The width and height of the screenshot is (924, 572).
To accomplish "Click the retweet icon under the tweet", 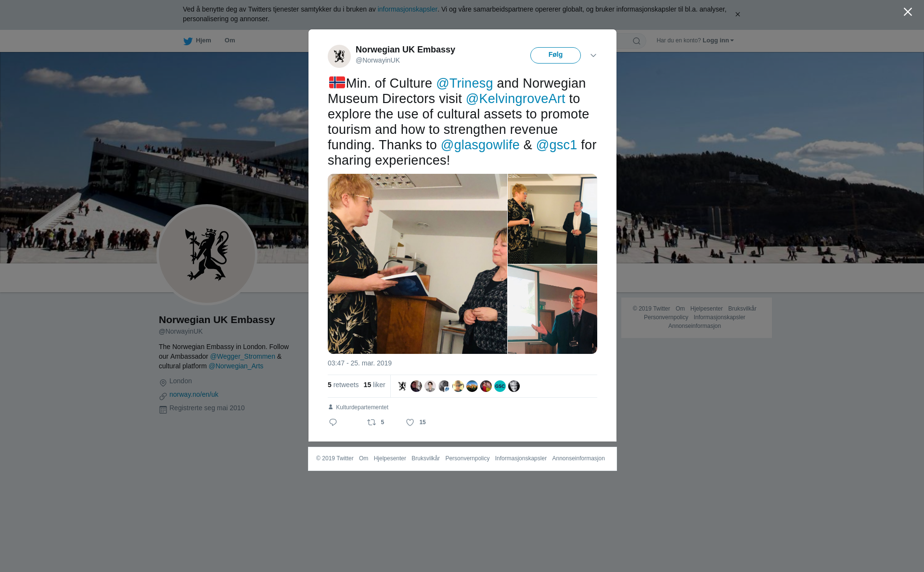I will [372, 422].
